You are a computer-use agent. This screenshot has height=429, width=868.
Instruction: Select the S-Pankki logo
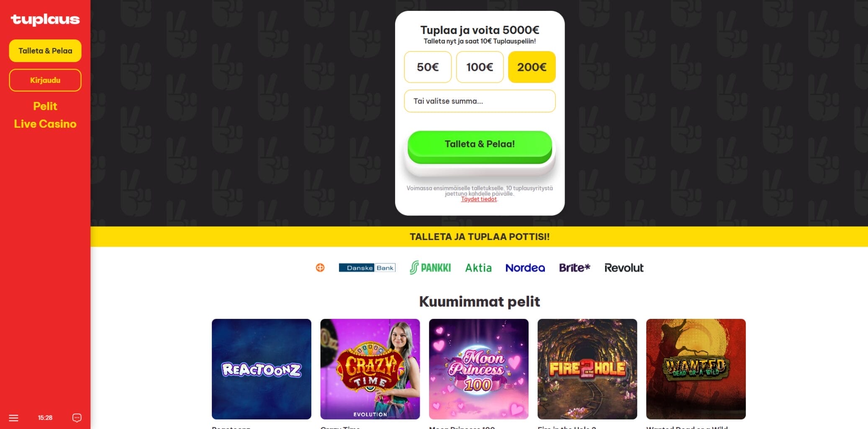click(430, 268)
